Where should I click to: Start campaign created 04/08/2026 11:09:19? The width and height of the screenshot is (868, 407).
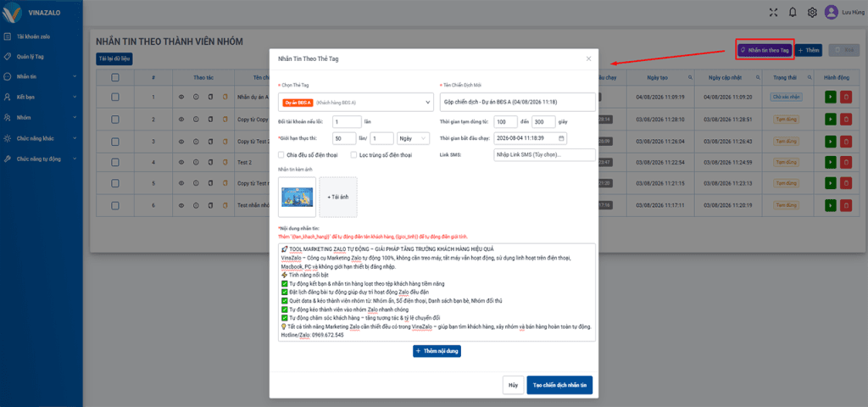(x=831, y=97)
